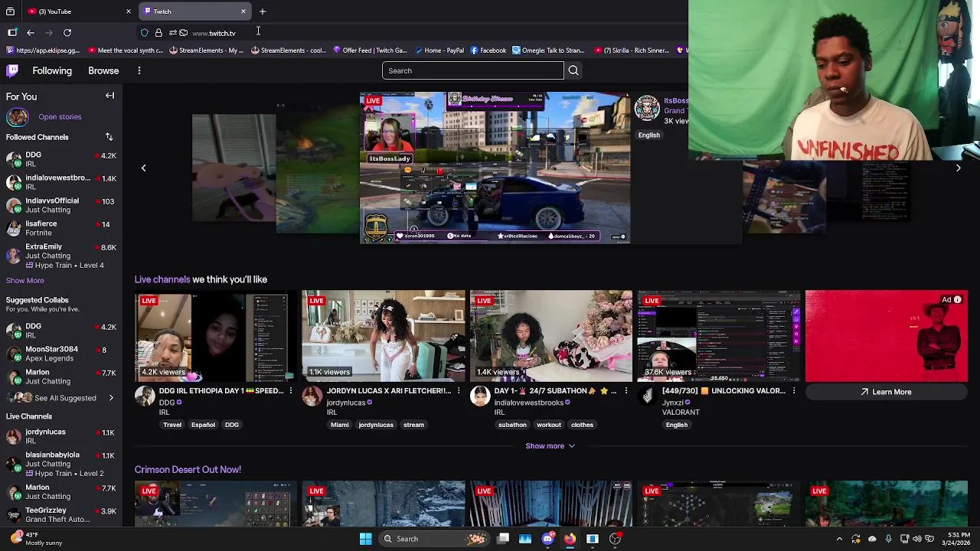Open TeeGrizzley in Live Channels sidebar
This screenshot has height=551, width=980.
click(x=61, y=514)
